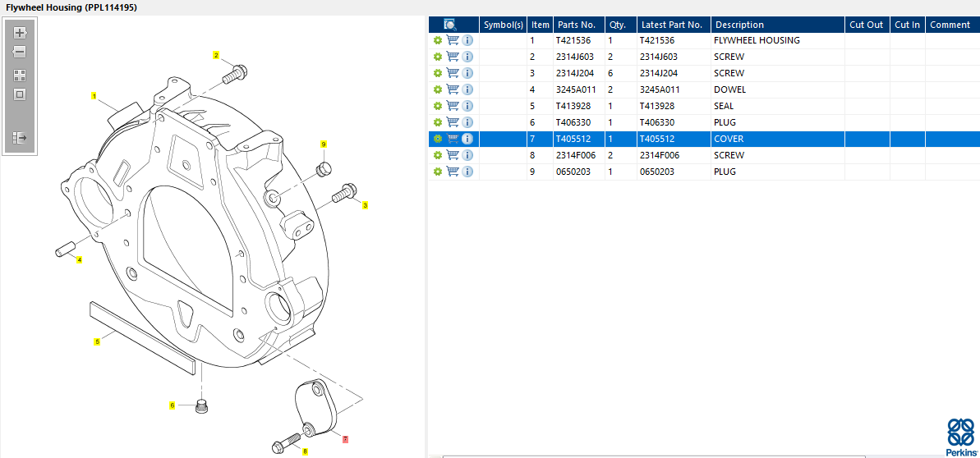980x458 pixels.
Task: Select callout 3 on the diagram
Action: pos(366,204)
